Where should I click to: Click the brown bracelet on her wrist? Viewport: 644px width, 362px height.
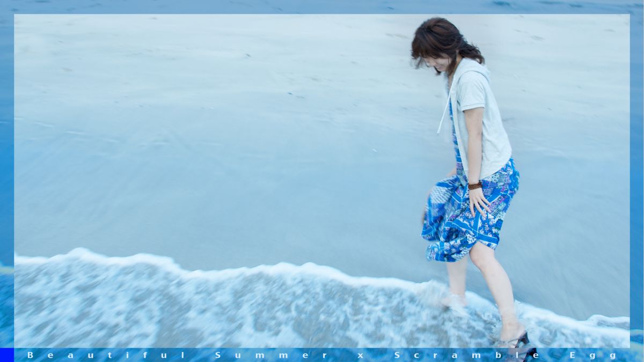(474, 186)
